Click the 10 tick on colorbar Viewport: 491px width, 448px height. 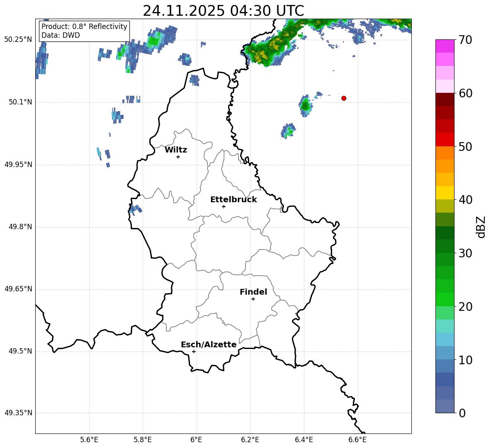coord(465,360)
